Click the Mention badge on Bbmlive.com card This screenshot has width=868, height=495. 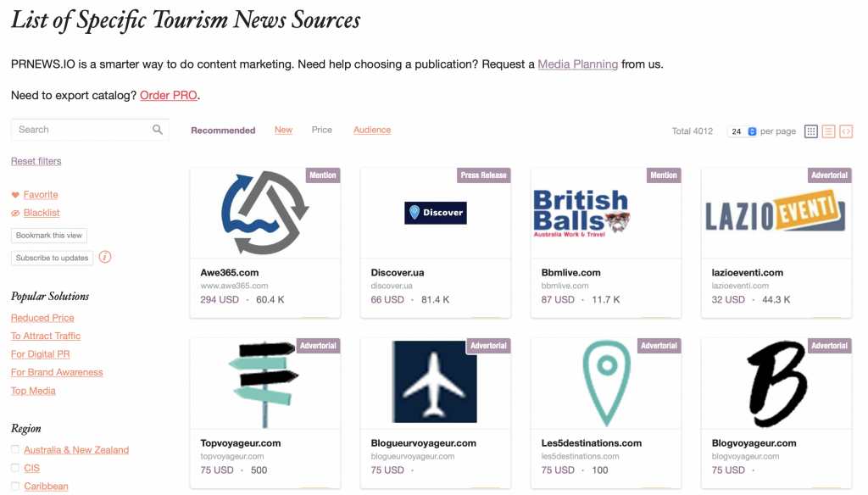click(x=664, y=175)
